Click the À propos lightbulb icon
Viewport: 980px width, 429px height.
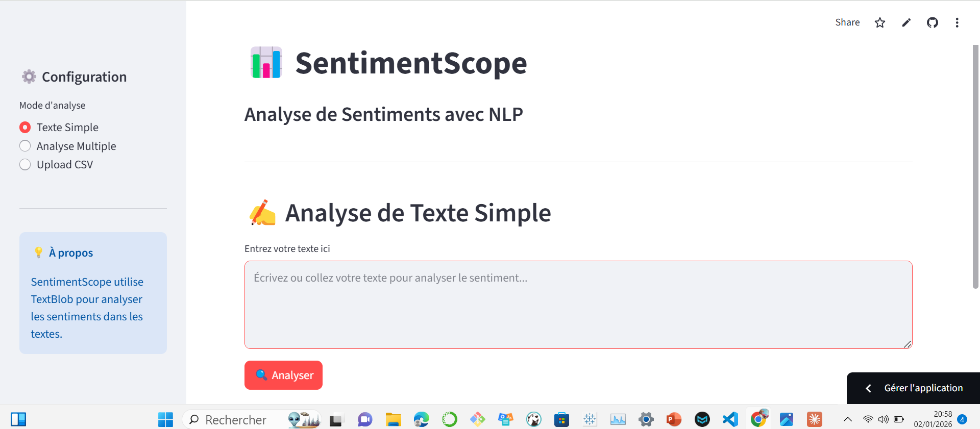click(38, 252)
